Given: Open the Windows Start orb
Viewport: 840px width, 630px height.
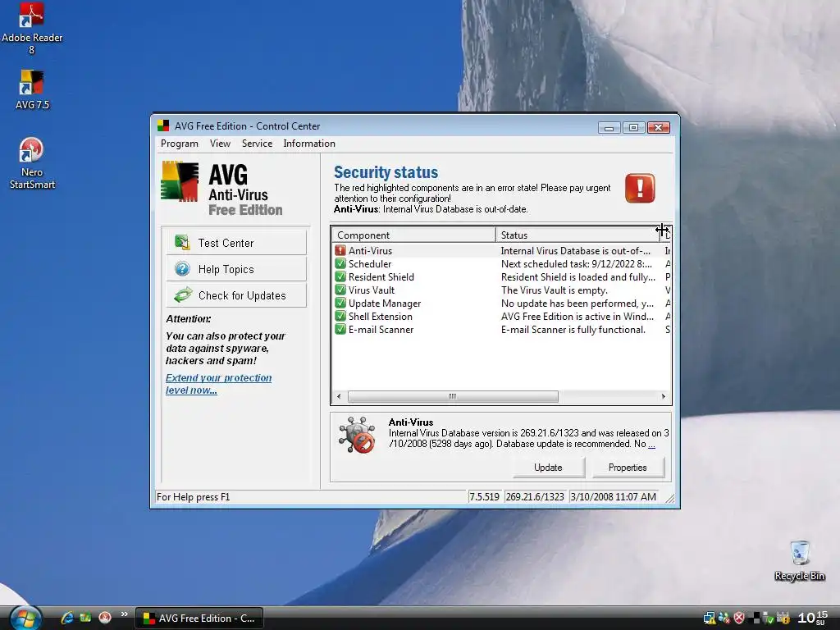Looking at the screenshot, I should pos(25,619).
